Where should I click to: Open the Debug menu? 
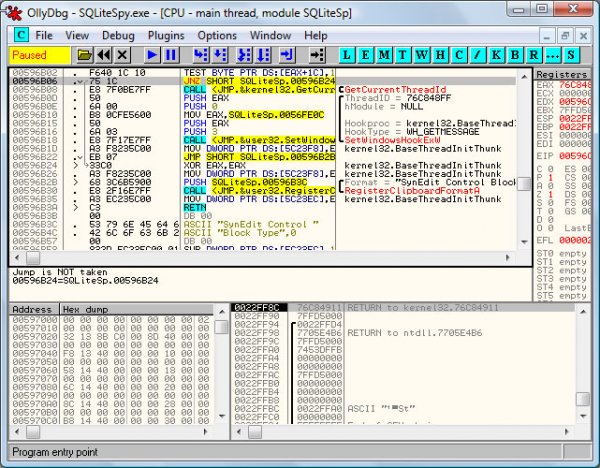[118, 36]
